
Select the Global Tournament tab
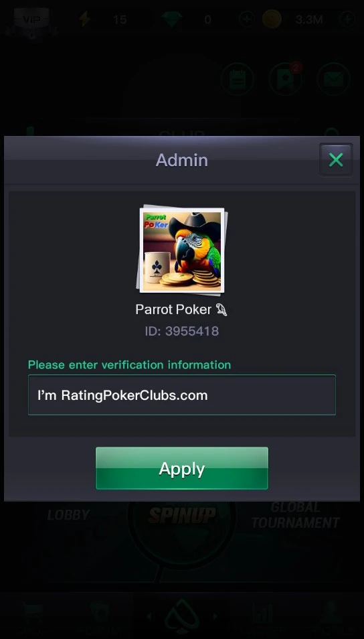[x=295, y=515]
